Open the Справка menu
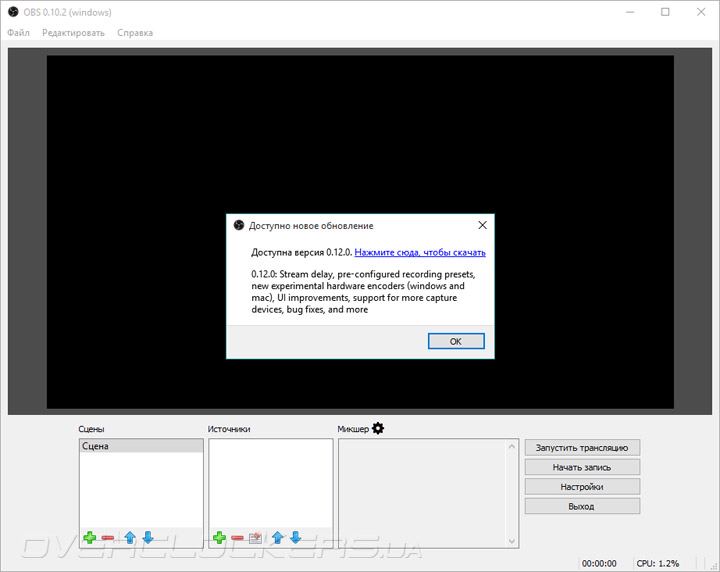 tap(135, 33)
